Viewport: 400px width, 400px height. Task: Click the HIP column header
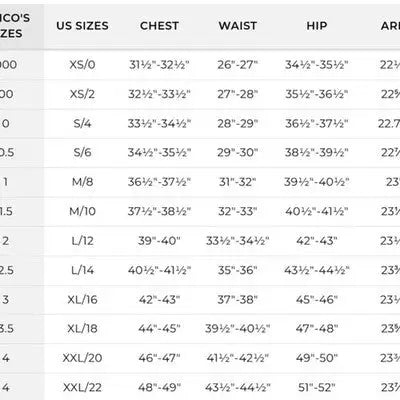coord(317,26)
